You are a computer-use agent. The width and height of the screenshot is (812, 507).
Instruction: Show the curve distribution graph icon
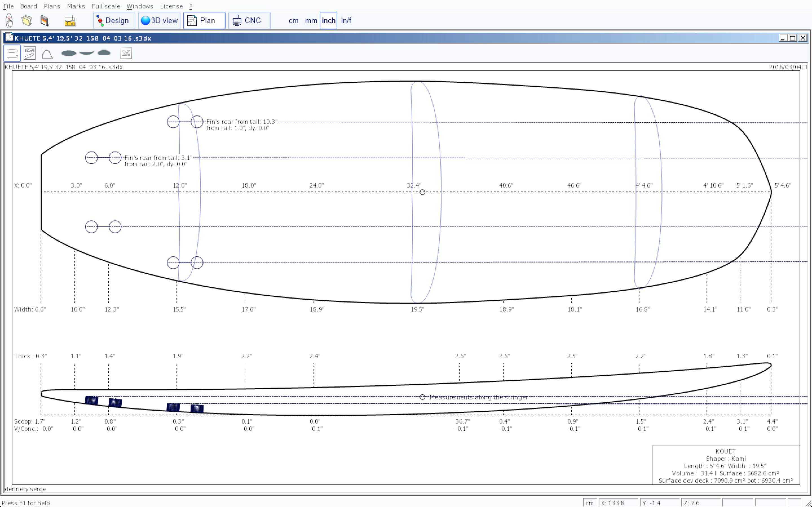point(47,53)
